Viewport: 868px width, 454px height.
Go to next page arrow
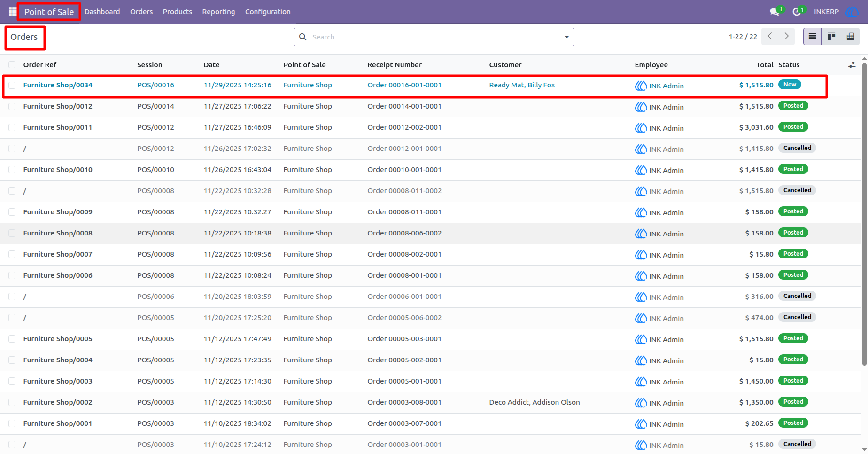pyautogui.click(x=786, y=36)
